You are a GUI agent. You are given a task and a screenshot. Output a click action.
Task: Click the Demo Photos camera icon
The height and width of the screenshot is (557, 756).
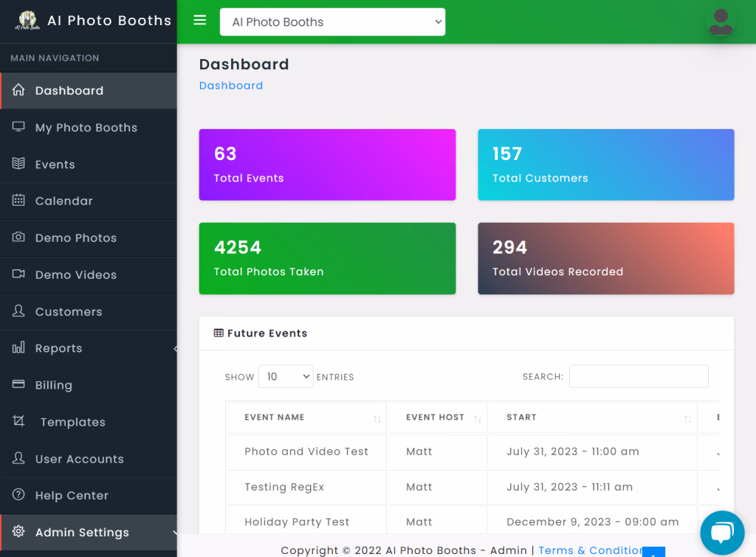18,237
